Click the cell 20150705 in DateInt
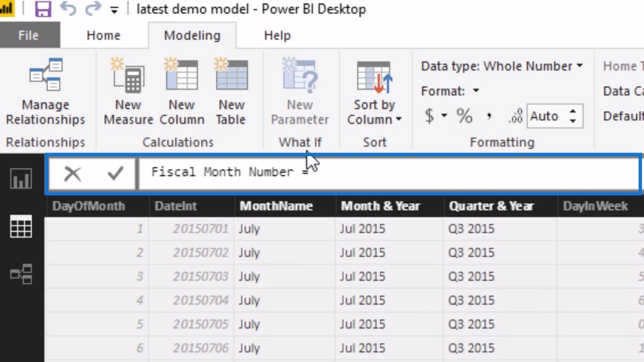The width and height of the screenshot is (644, 362). 192,324
